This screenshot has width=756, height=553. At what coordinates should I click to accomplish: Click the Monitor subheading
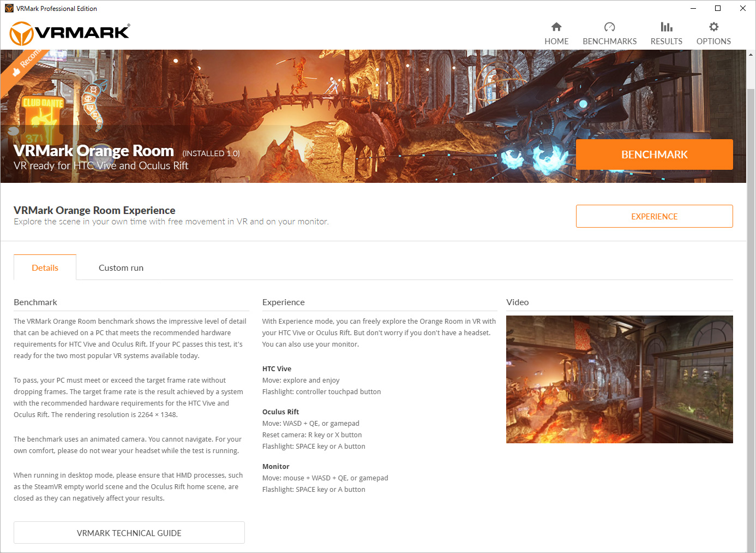coord(275,466)
